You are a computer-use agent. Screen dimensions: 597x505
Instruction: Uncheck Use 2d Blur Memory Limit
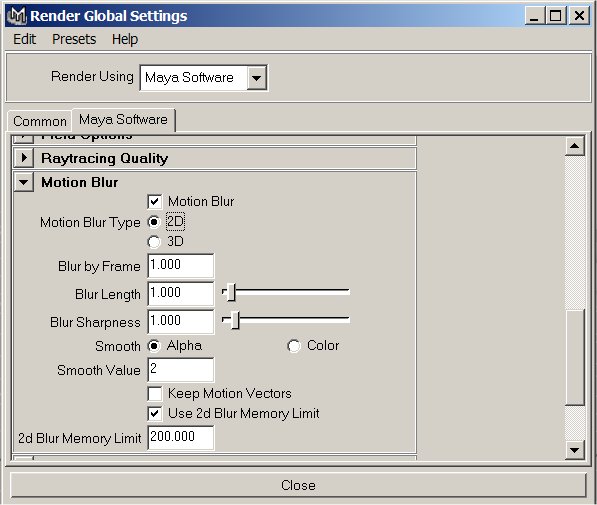[155, 414]
